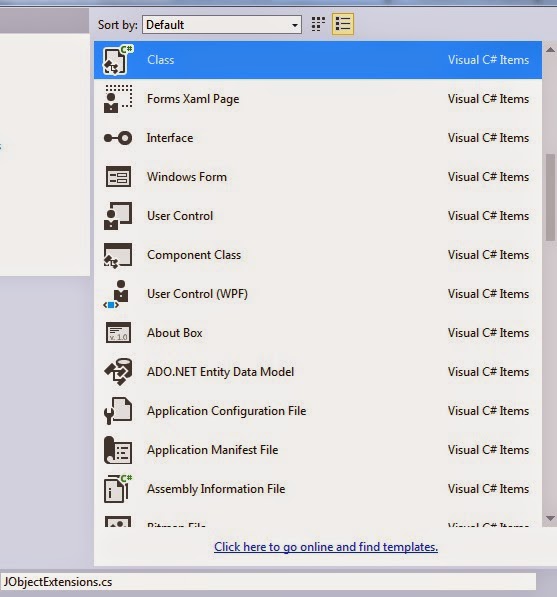This screenshot has height=597, width=557.
Task: Select 'Application Configuration File' name
Action: (x=227, y=411)
